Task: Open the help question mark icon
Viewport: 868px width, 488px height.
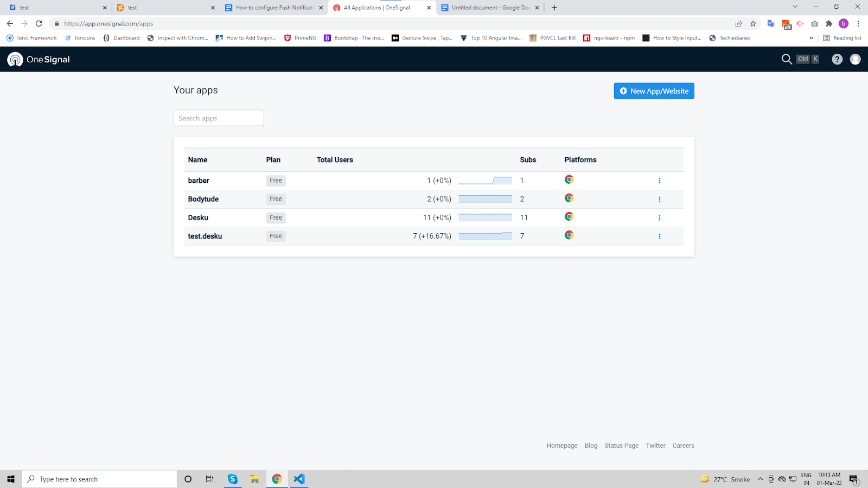Action: tap(837, 59)
